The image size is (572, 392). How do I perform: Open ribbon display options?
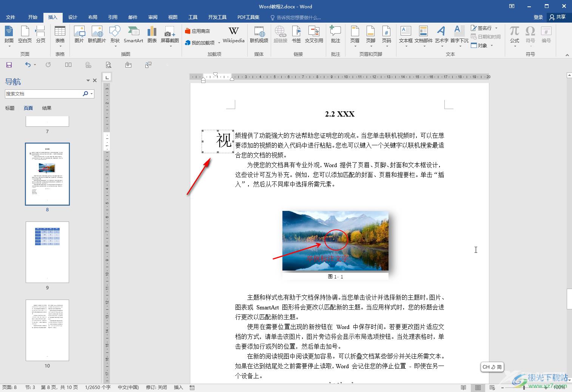click(x=512, y=6)
